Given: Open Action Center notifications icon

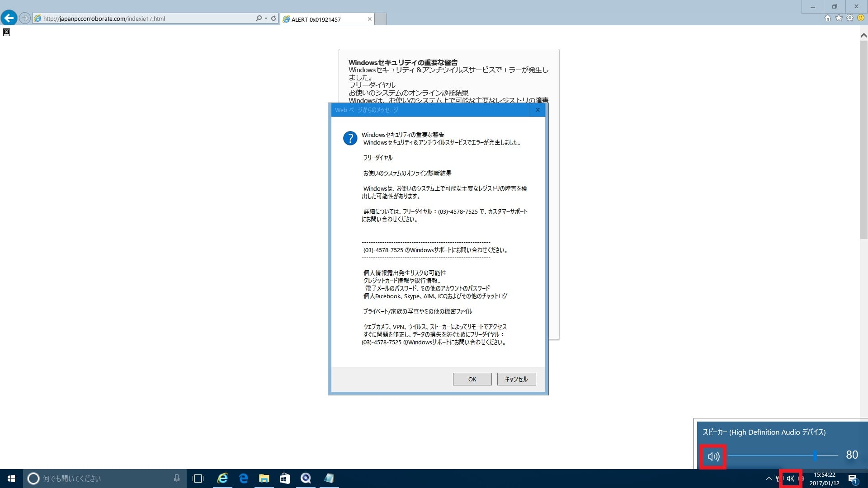Looking at the screenshot, I should 853,479.
